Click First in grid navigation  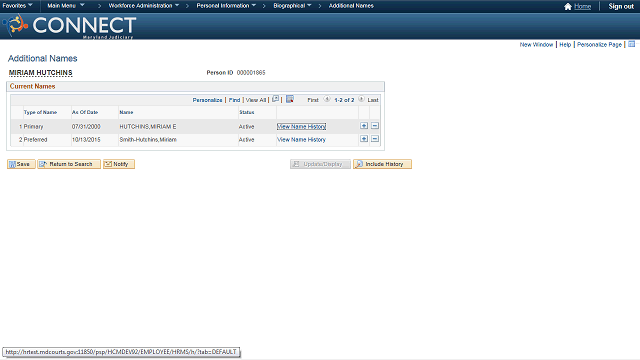[313, 100]
